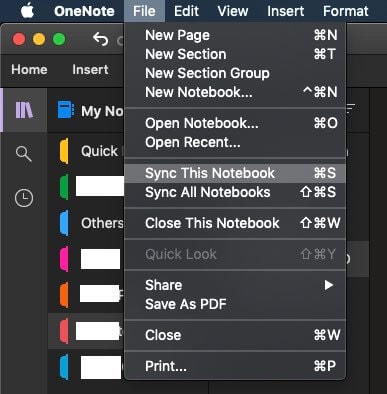Choose Sync All Notebooks
The height and width of the screenshot is (394, 387).
pos(235,192)
